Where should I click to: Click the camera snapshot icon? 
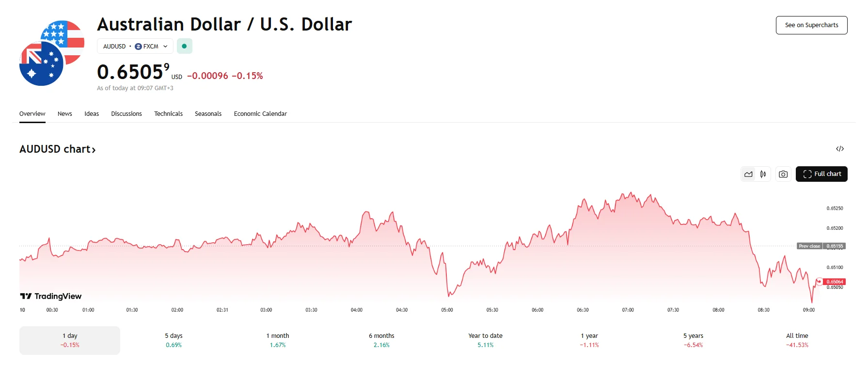(x=783, y=174)
